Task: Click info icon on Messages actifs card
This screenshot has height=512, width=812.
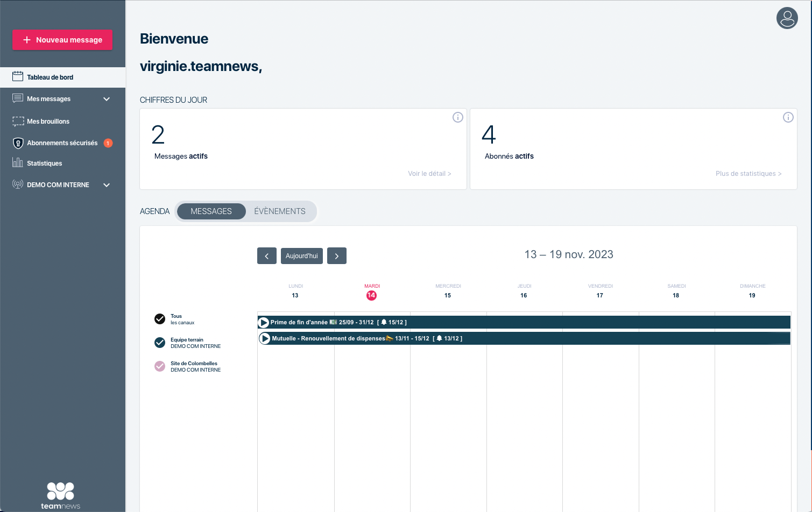Action: point(457,117)
